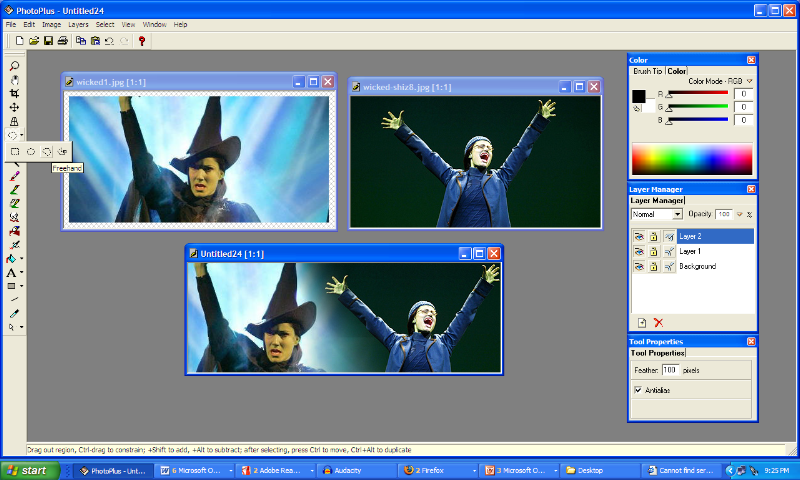Open the Opacity slider dropdown arrow

click(739, 214)
